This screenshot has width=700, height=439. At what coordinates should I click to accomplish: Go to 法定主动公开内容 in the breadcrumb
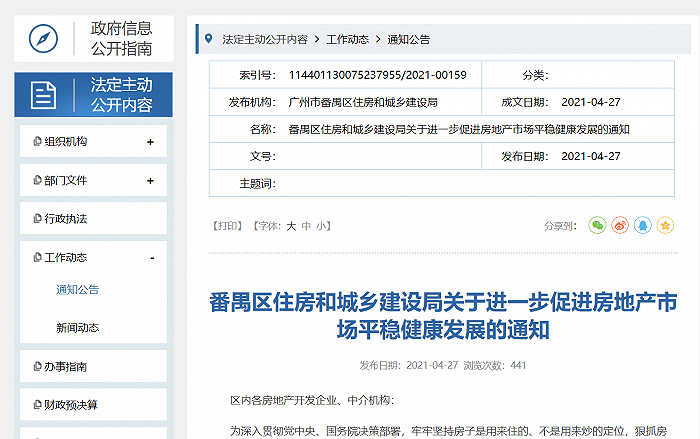pos(265,40)
